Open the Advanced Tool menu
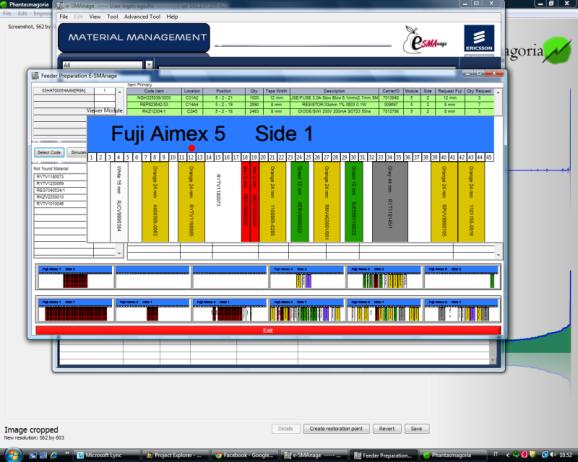 (142, 17)
